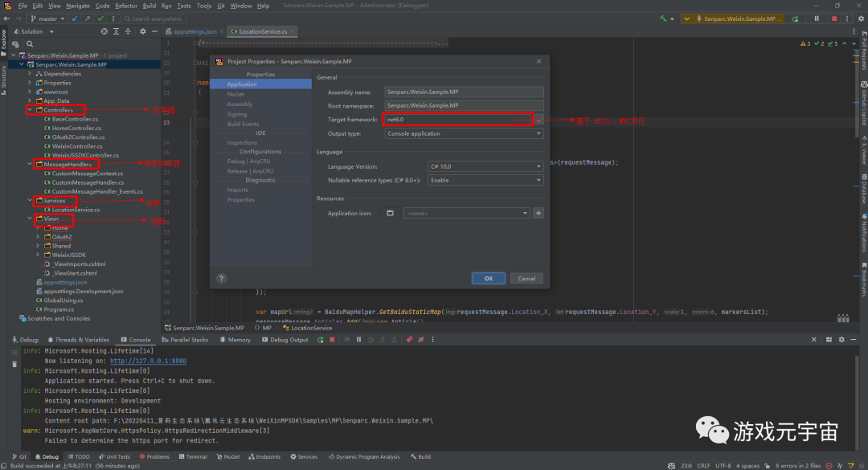
Task: Click the Pause program icon in debug panel
Action: pyautogui.click(x=358, y=340)
